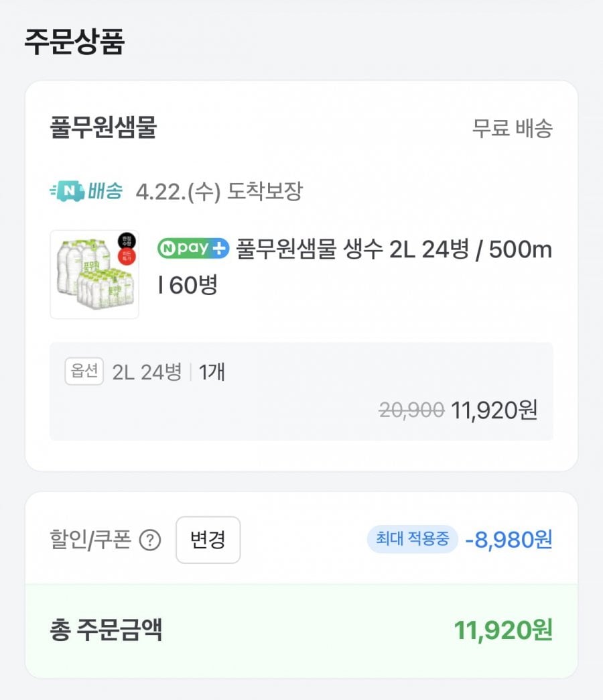Click the Npay plus badge icon

pyautogui.click(x=193, y=249)
